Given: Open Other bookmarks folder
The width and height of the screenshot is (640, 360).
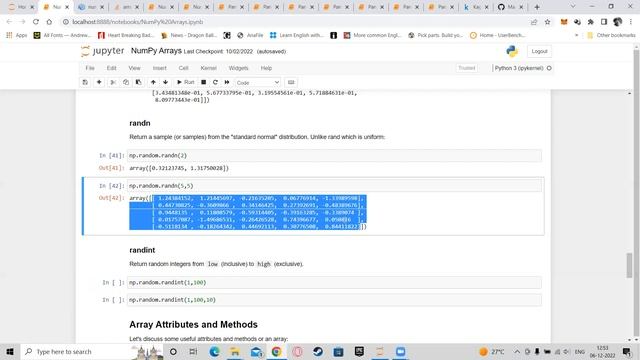Looking at the screenshot, I should click(x=611, y=36).
